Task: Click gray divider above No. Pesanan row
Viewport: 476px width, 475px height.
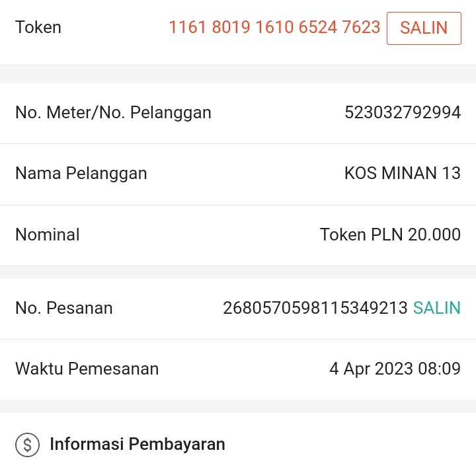Action: point(238,272)
